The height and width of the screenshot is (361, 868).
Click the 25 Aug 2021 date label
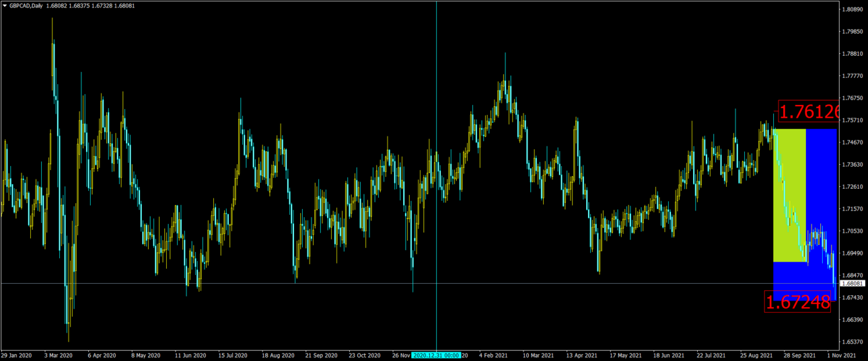[755, 355]
